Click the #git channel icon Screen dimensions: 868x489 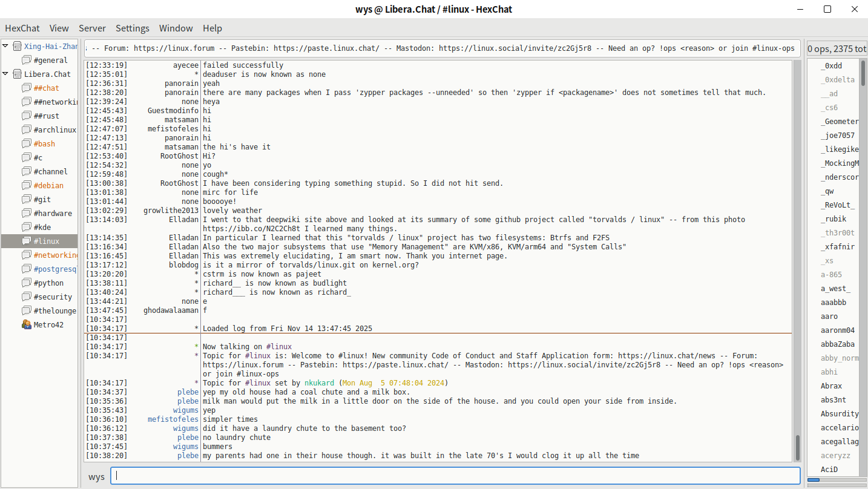(x=26, y=200)
